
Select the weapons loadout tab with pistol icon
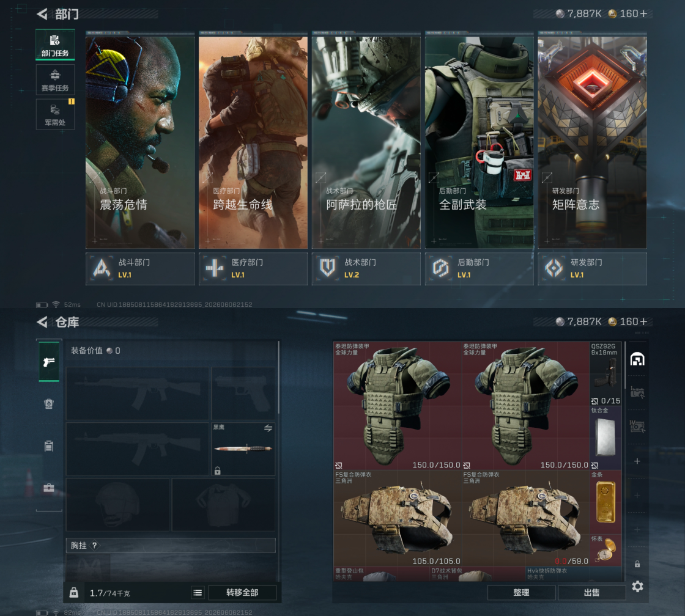pos(49,362)
